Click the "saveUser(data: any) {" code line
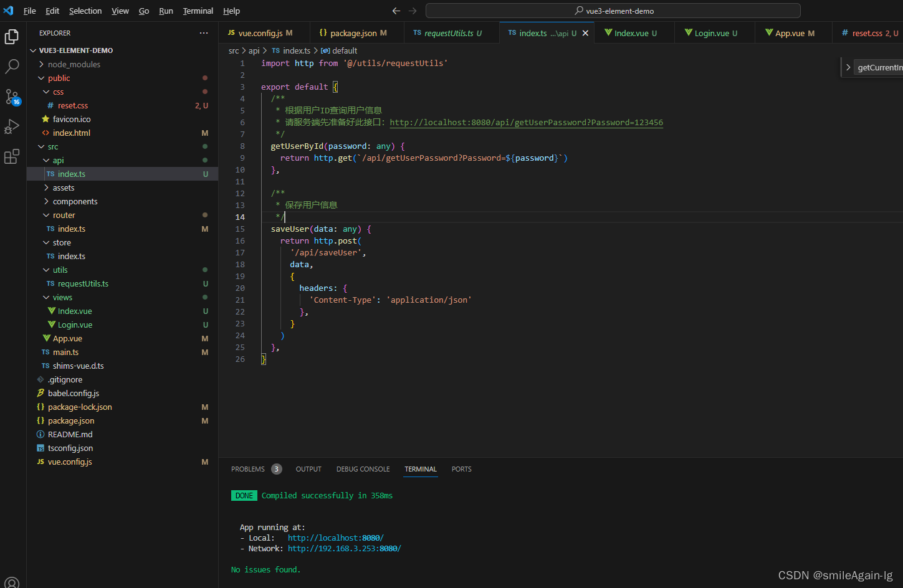903x588 pixels. (321, 229)
